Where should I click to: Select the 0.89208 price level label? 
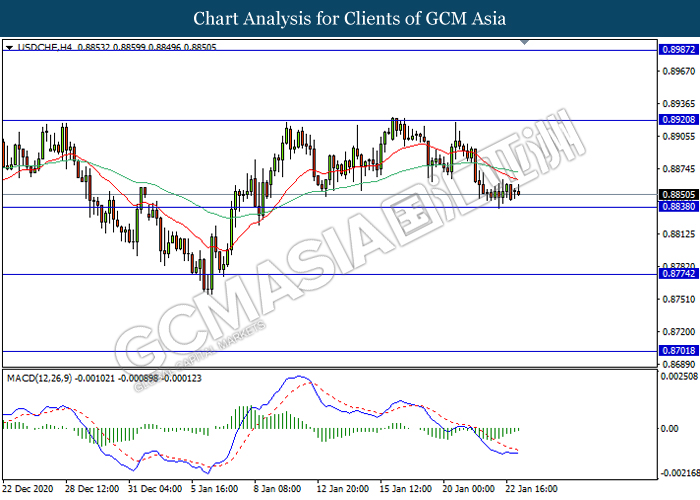pyautogui.click(x=679, y=120)
